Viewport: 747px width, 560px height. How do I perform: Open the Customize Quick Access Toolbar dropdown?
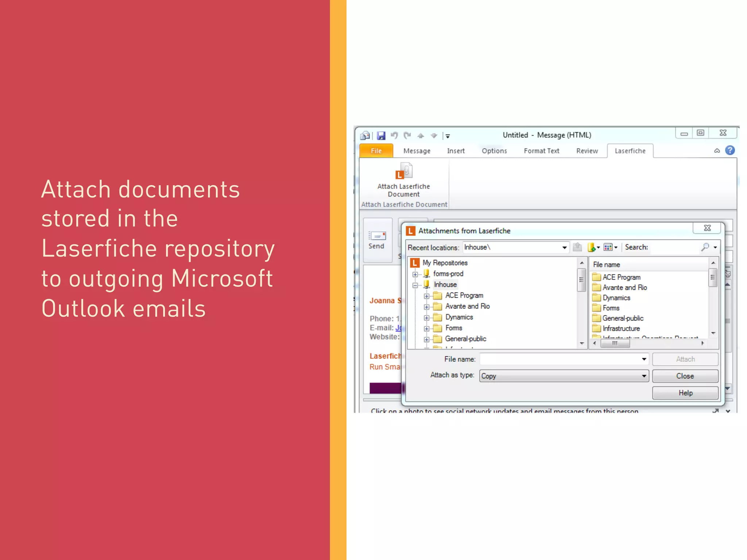tap(448, 136)
